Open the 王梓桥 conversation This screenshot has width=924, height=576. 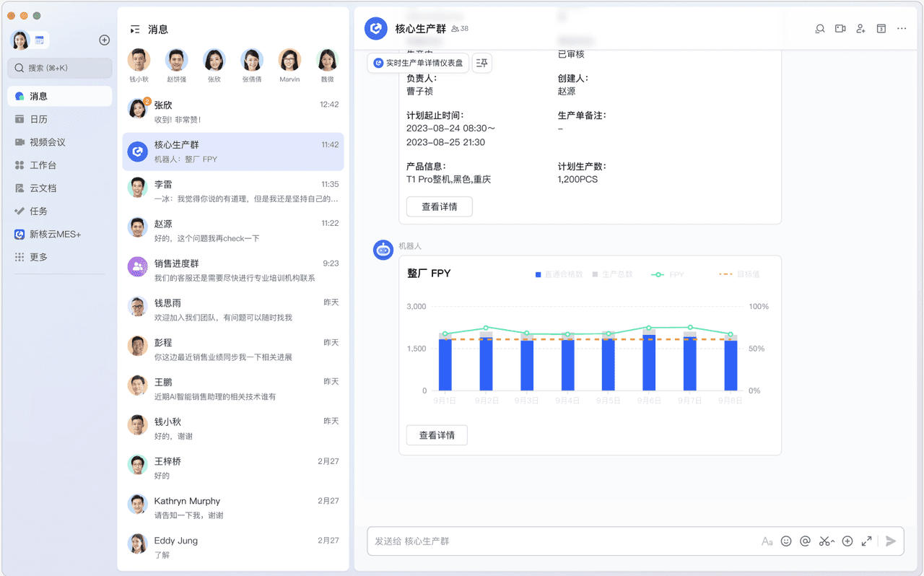click(x=233, y=468)
